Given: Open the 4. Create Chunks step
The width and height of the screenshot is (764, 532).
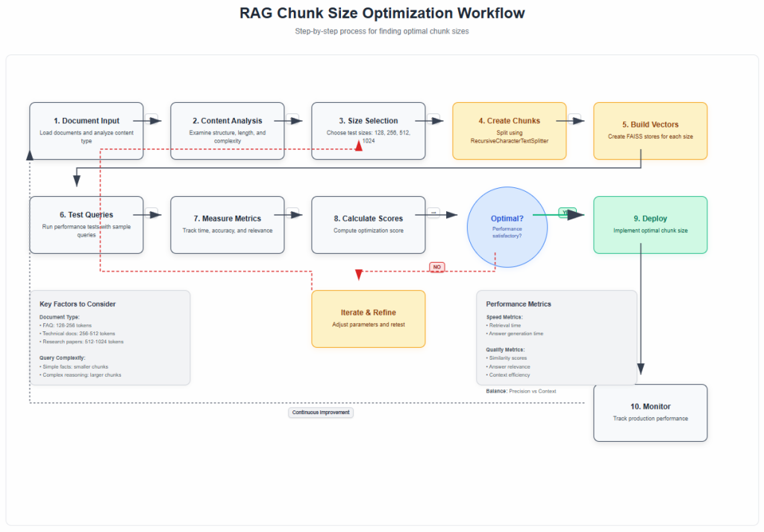Looking at the screenshot, I should (x=509, y=131).
